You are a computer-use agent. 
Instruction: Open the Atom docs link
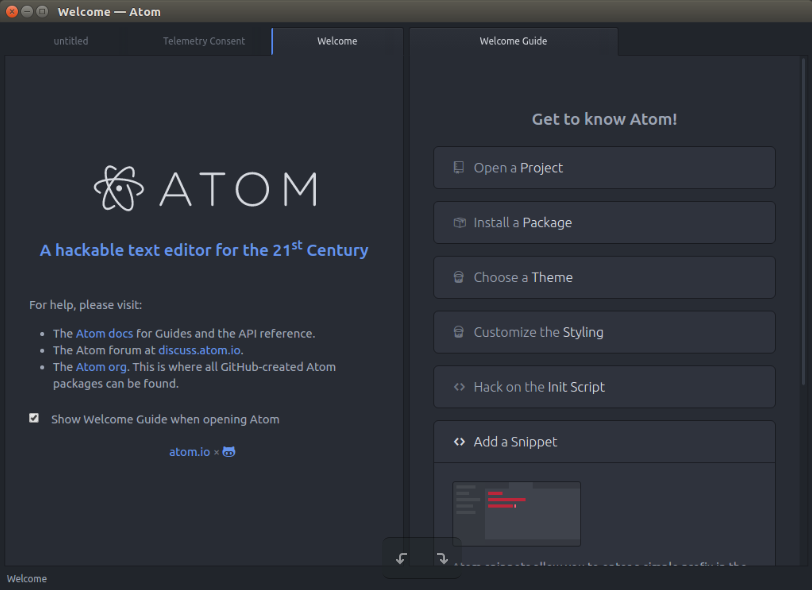105,334
